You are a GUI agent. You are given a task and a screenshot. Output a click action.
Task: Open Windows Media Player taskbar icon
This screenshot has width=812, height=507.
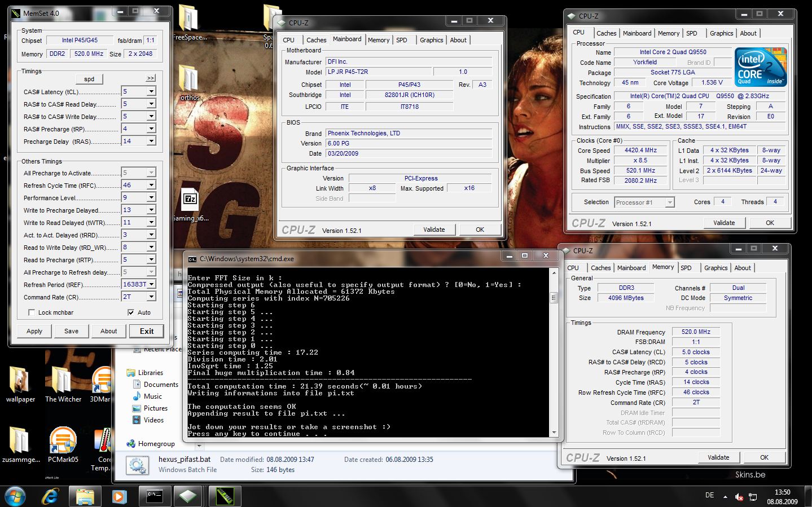coord(119,496)
